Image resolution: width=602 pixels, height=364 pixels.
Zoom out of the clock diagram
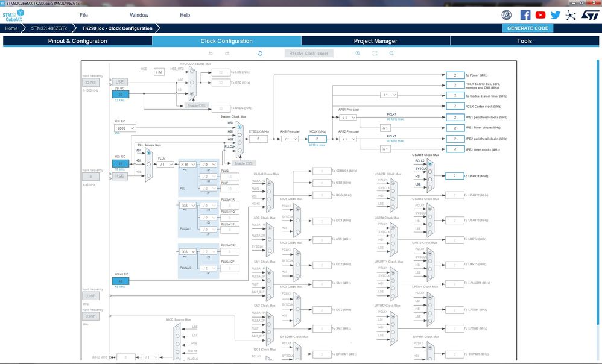tap(391, 53)
